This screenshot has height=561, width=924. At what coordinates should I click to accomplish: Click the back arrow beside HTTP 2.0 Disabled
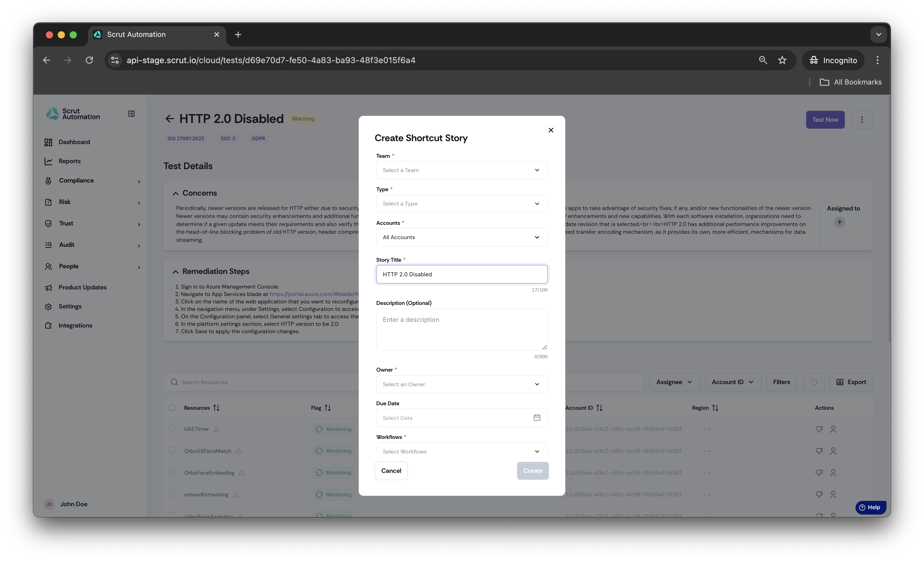169,119
